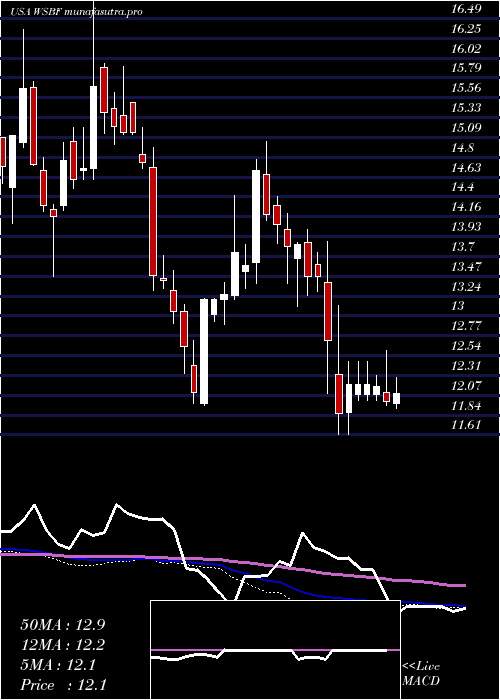Click the 15.56 price axis label
The image size is (500, 700).
[466, 88]
